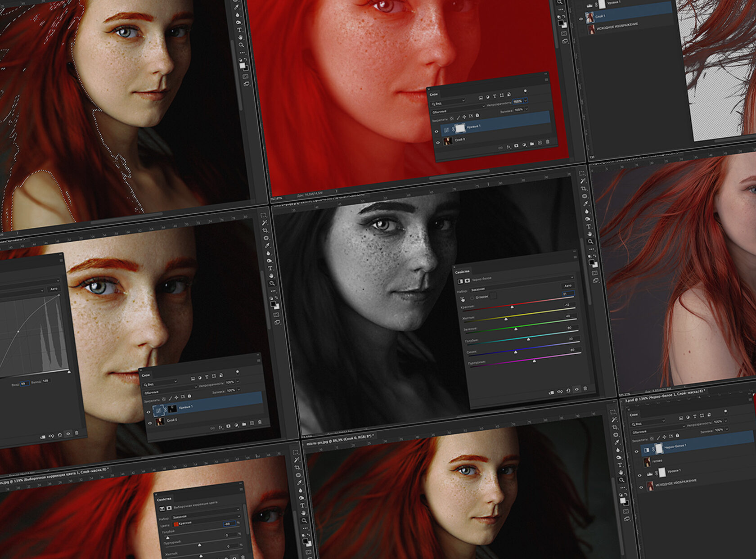Enable the Оттенок tint checkbox

[x=472, y=298]
